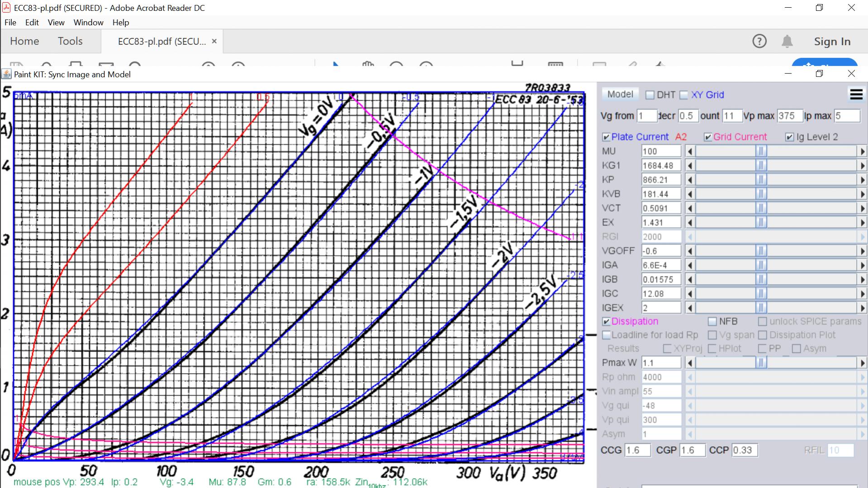Screen dimensions: 868x488
Task: Click the EX slider thumb
Action: pos(761,223)
